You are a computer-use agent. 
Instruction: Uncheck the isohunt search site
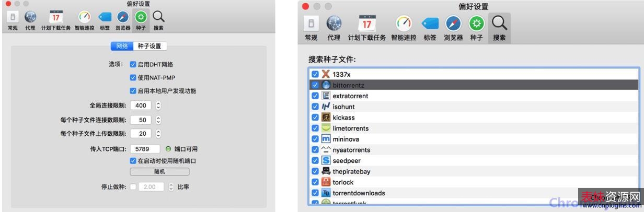[315, 107]
